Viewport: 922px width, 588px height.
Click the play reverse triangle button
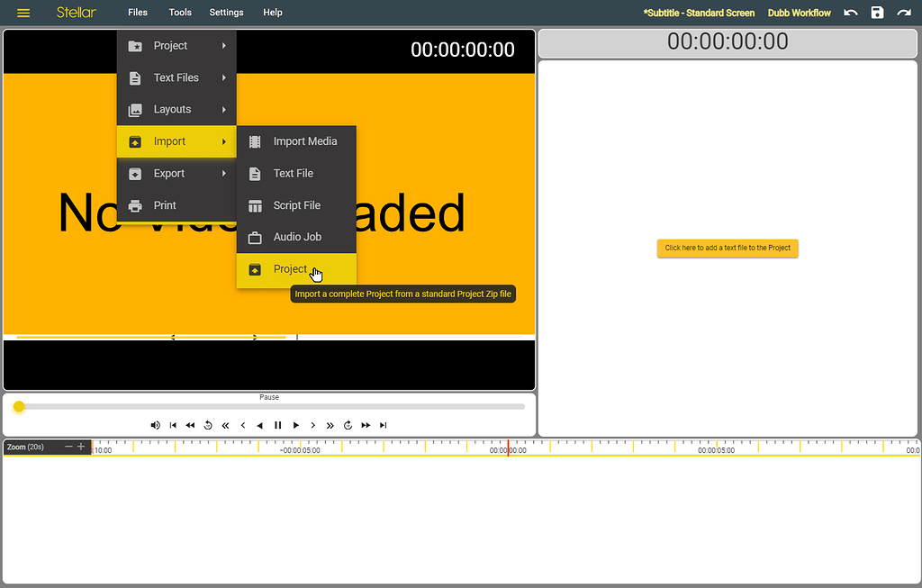pyautogui.click(x=260, y=425)
